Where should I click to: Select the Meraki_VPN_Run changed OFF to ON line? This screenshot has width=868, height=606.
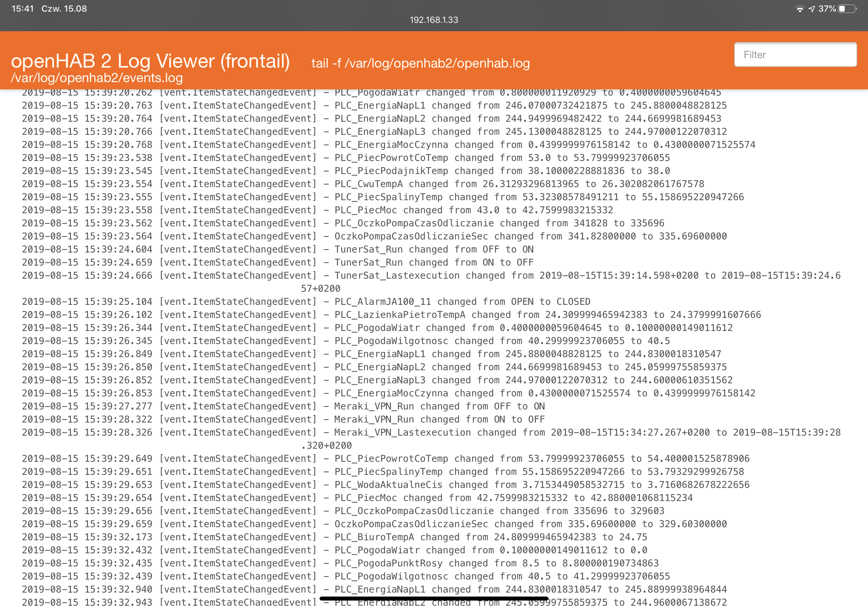(x=284, y=406)
